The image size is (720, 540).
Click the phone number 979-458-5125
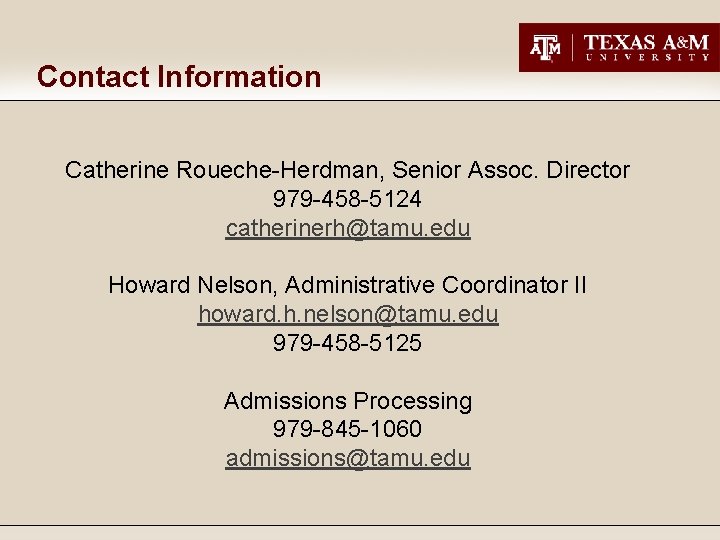coord(348,343)
